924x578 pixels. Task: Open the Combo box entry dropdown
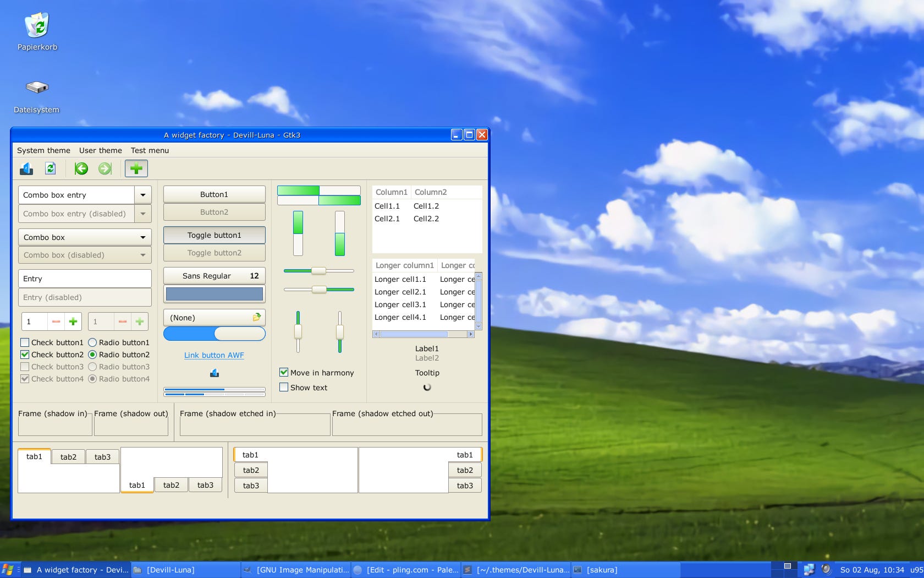(x=143, y=195)
